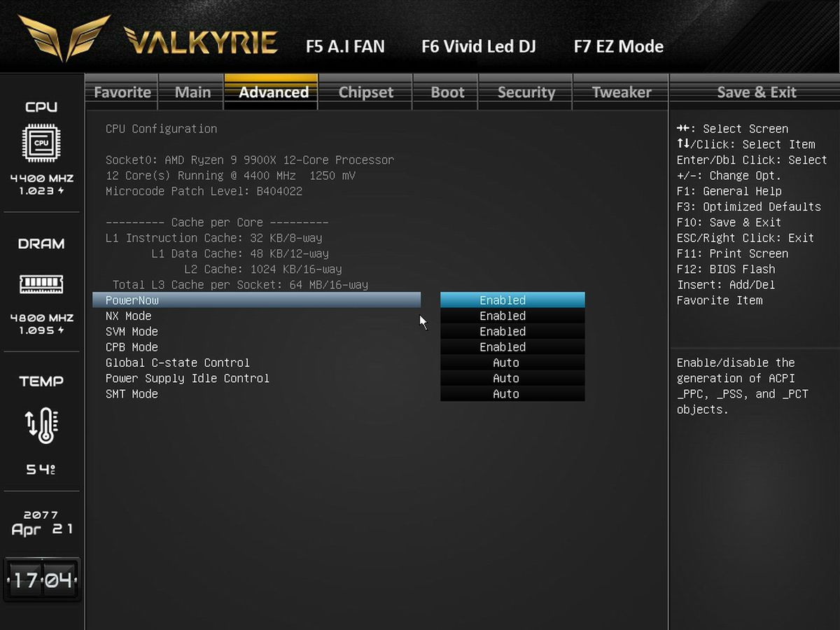Select the CPB Mode setting label
Screen dimensions: 840x630
(x=132, y=347)
